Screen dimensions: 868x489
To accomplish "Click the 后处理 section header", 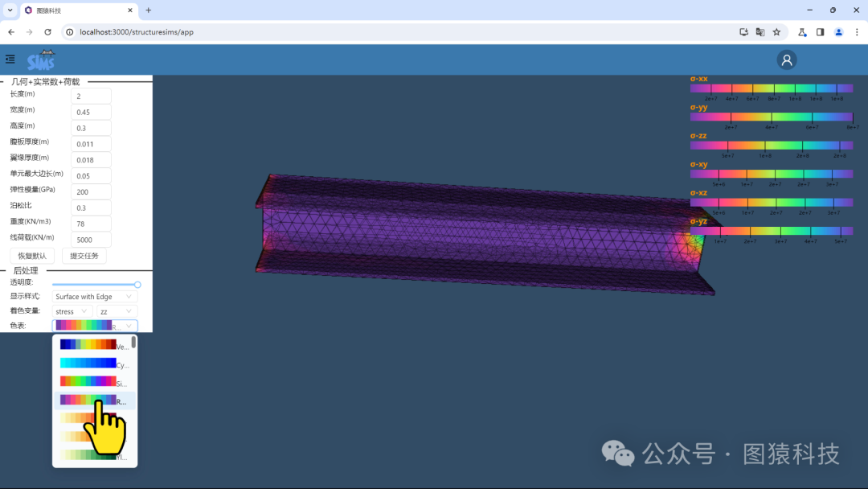I will pos(26,270).
